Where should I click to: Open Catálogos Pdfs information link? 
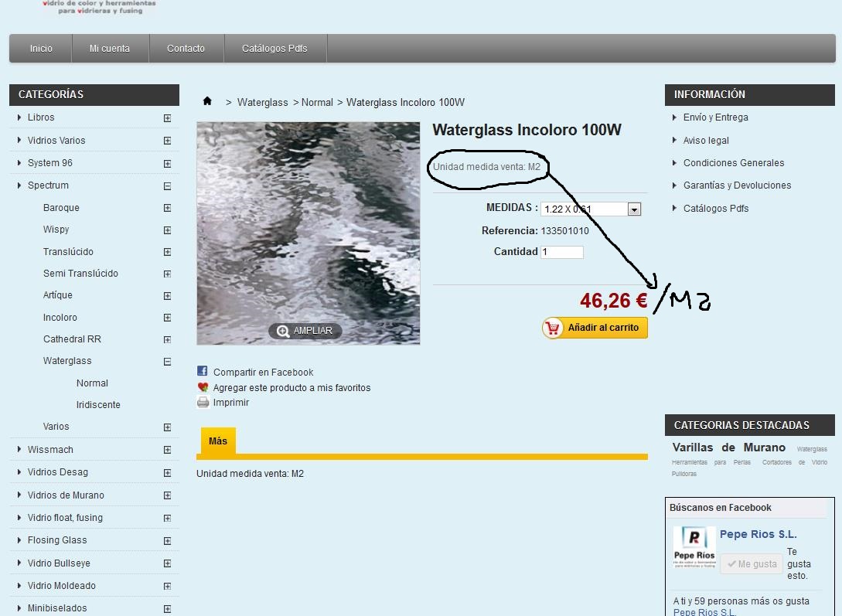click(716, 209)
